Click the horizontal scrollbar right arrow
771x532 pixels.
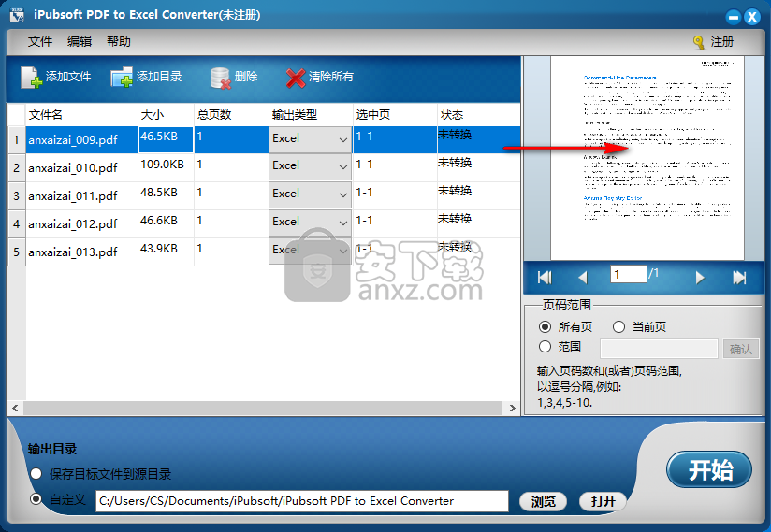[x=513, y=409]
